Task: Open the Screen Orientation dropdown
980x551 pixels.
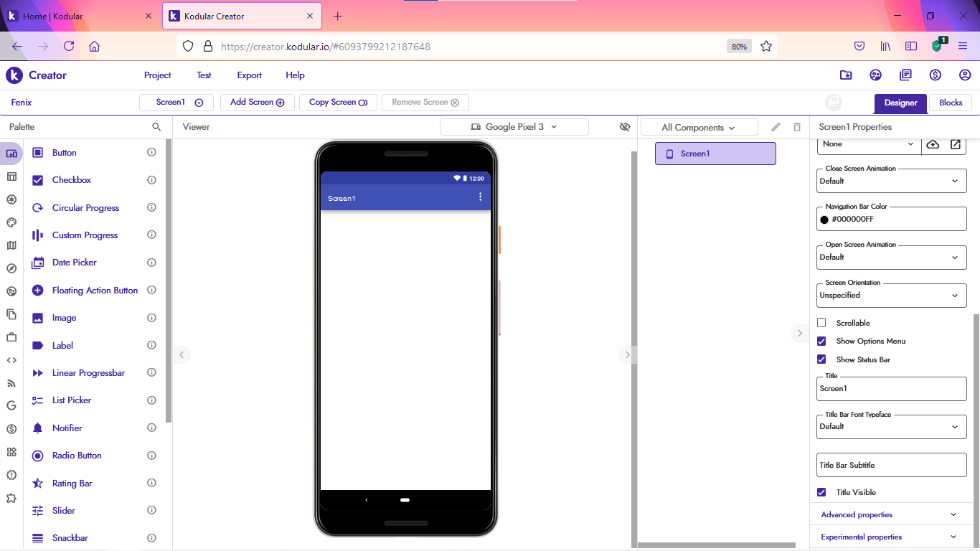Action: [891, 296]
